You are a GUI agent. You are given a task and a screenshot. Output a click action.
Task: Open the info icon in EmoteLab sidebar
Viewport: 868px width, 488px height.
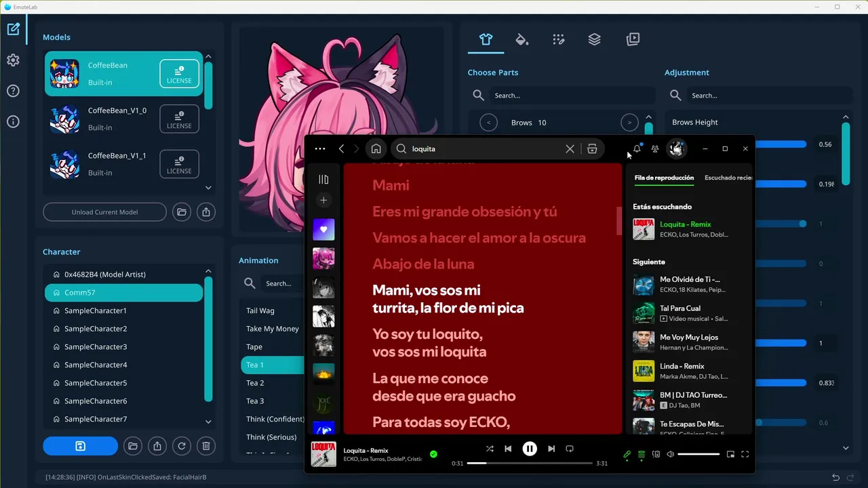(13, 122)
